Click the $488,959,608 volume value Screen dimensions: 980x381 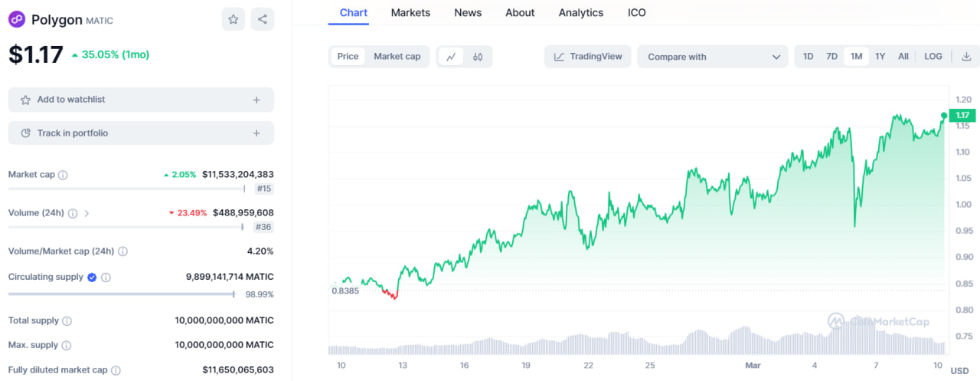[x=243, y=213]
